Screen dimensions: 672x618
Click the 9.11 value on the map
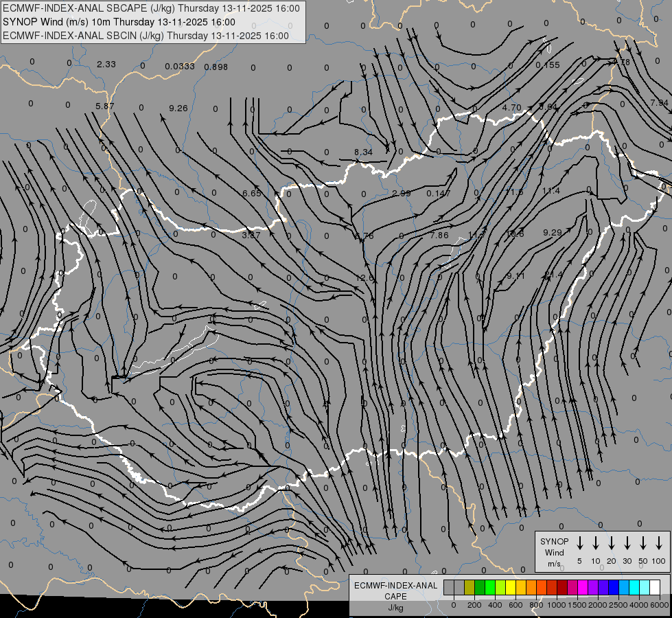[515, 276]
